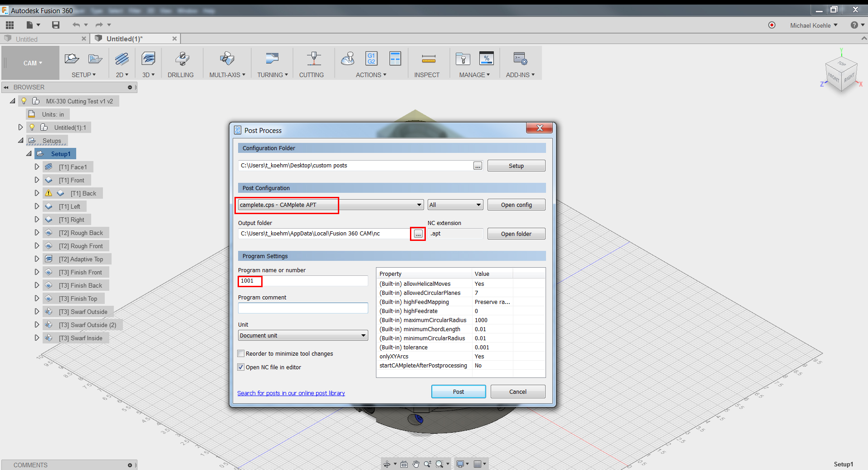This screenshot has height=470, width=868.
Task: Select the [T3] Finish Top operation
Action: point(78,299)
